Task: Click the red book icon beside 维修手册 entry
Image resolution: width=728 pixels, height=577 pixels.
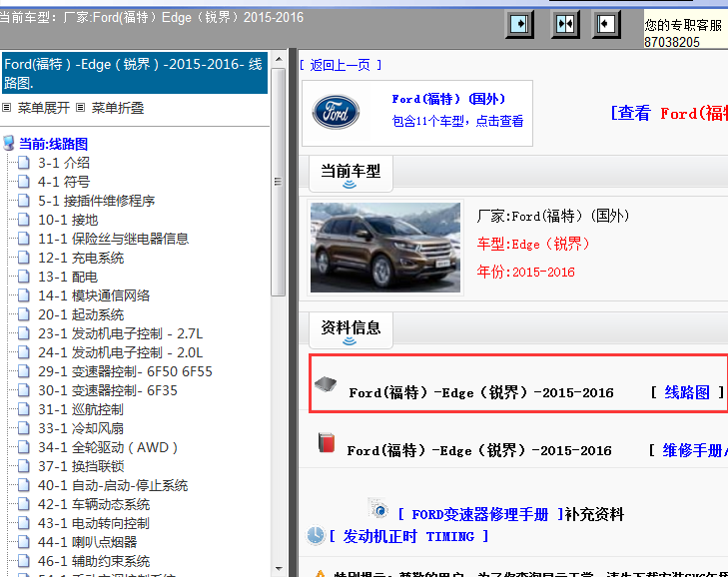Action: tap(327, 443)
